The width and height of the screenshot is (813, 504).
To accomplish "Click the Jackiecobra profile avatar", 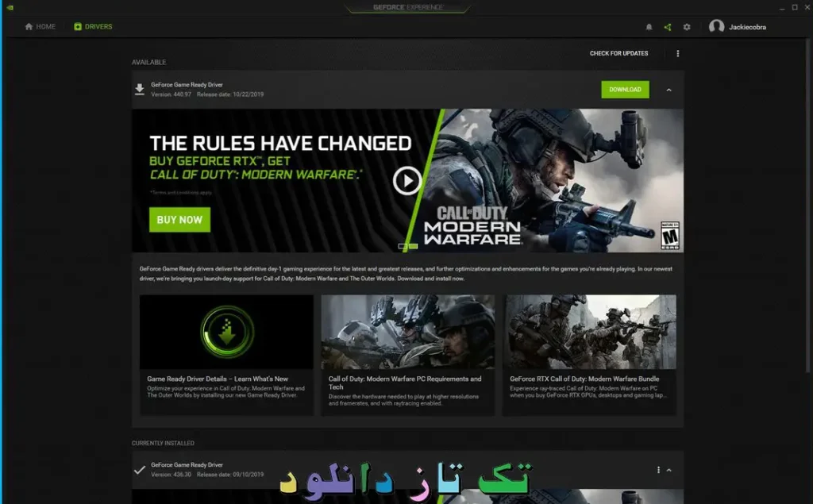I will (716, 26).
